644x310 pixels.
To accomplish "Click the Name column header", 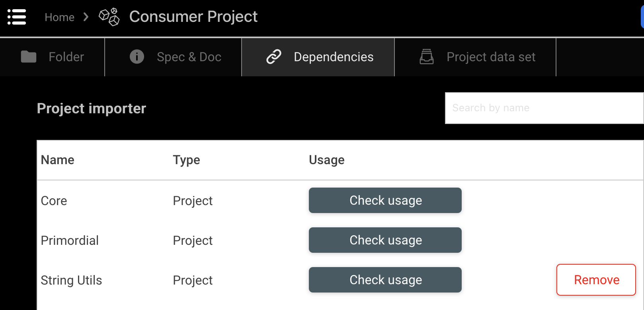I will (58, 160).
